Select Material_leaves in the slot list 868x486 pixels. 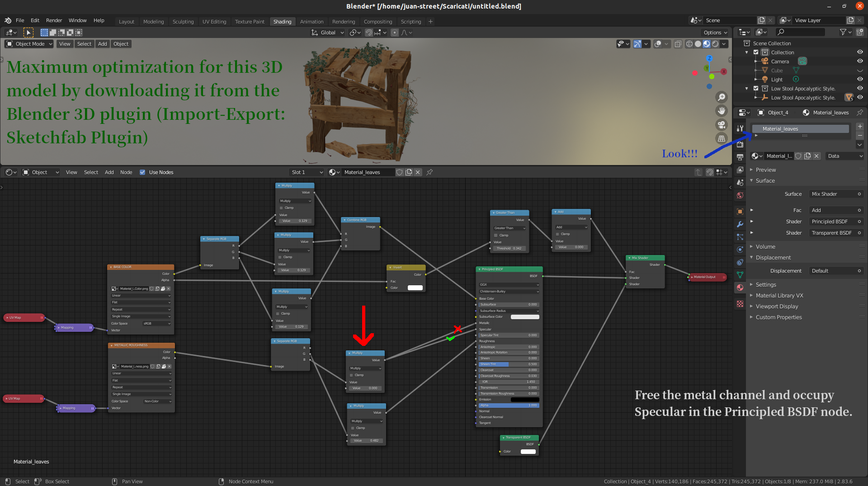801,129
